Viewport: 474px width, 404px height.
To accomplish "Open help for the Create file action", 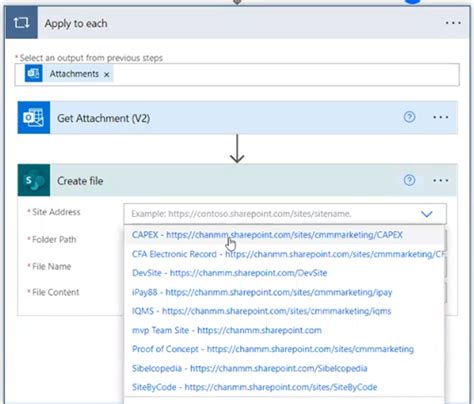I will coord(409,180).
